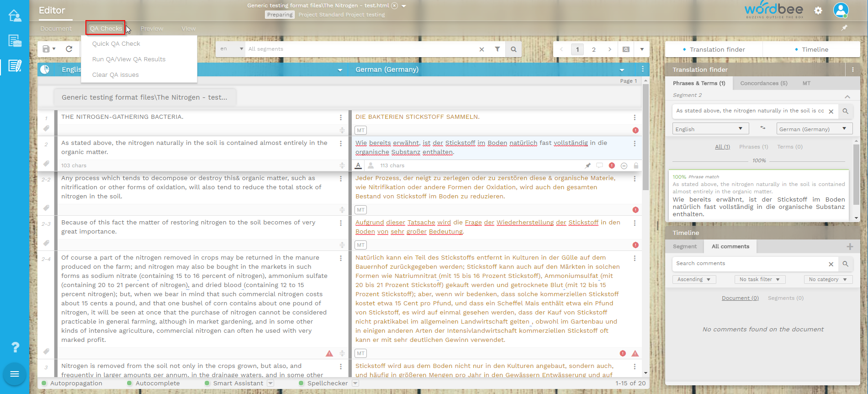
Task: Open the Ascending sort dropdown
Action: click(x=693, y=279)
